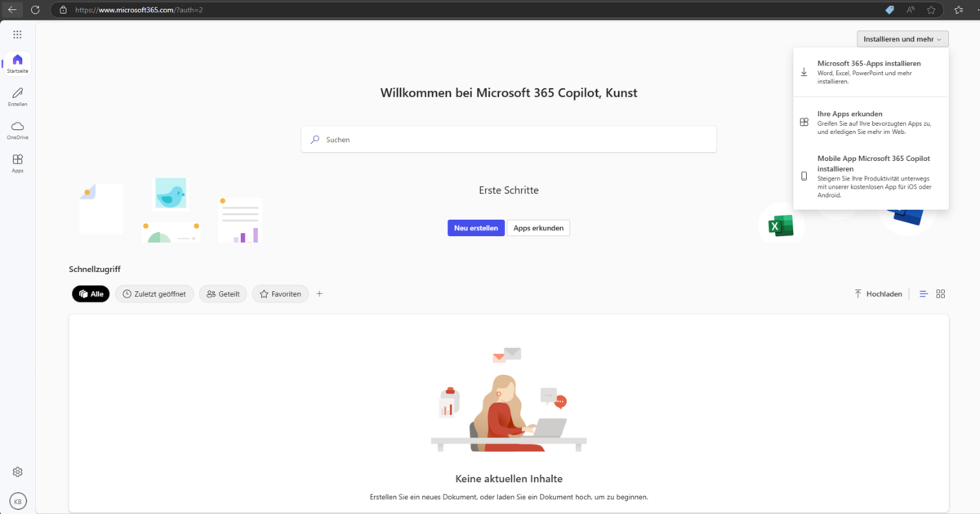
Task: Switch to grid view layout
Action: pos(940,294)
